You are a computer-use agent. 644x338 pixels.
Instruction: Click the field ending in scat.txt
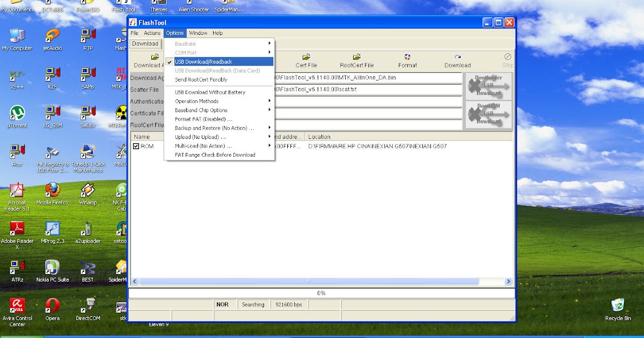click(368, 90)
